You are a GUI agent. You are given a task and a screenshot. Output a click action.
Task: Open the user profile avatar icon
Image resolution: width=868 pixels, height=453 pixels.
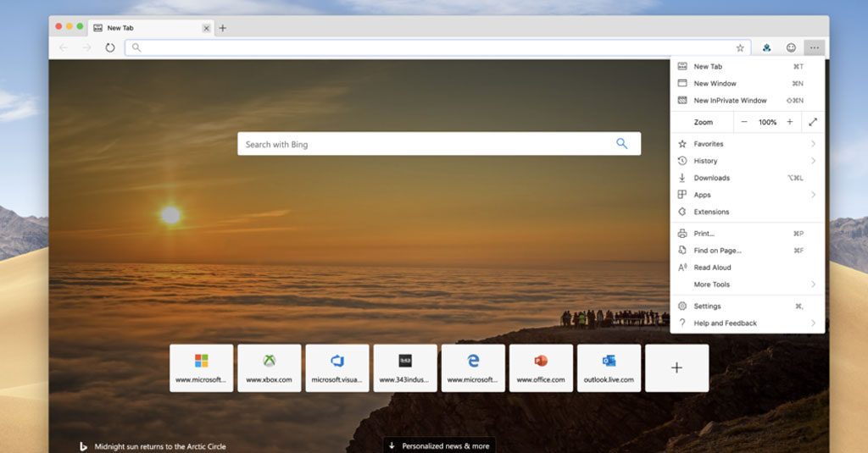click(x=766, y=47)
